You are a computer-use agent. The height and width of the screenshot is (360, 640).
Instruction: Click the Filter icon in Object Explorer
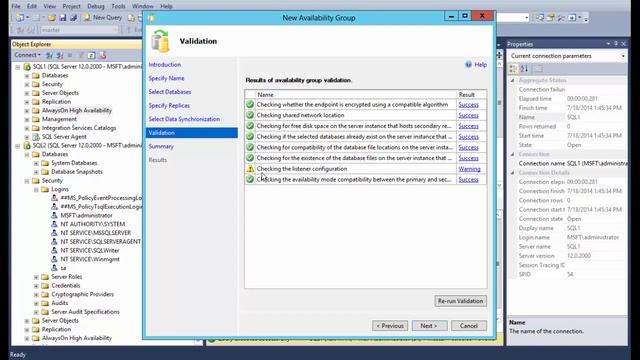tap(81, 55)
